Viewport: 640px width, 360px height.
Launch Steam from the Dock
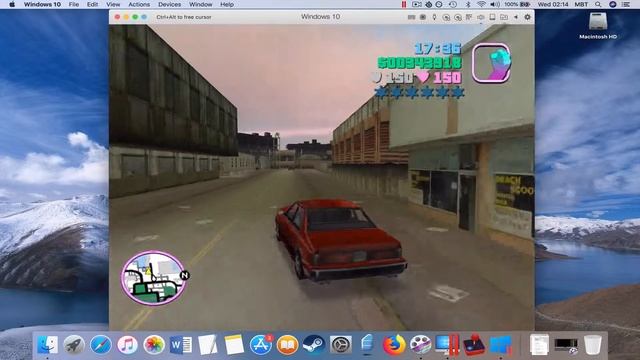pyautogui.click(x=314, y=345)
